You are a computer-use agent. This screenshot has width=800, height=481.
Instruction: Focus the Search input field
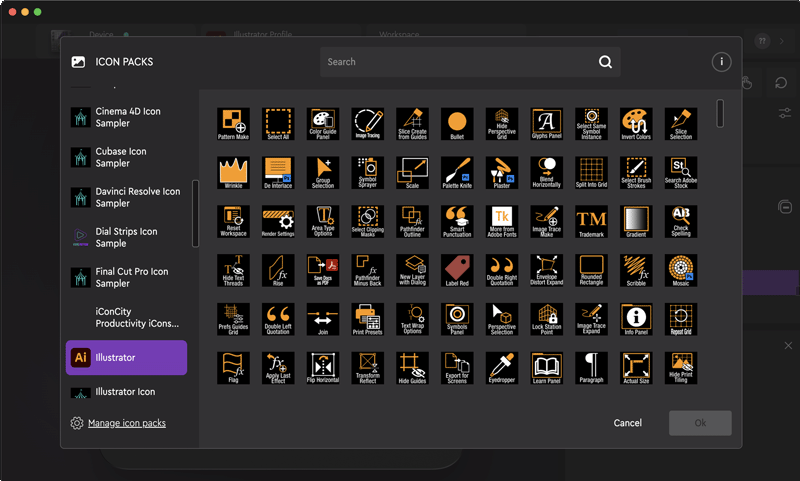[x=470, y=62]
